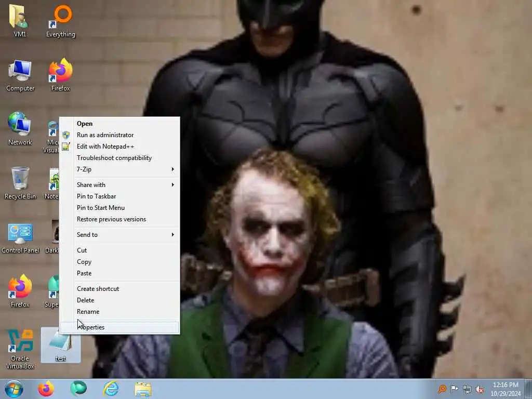Screen dimensions: 532x399
Task: Open Properties from the context menu
Action: click(x=120, y=327)
